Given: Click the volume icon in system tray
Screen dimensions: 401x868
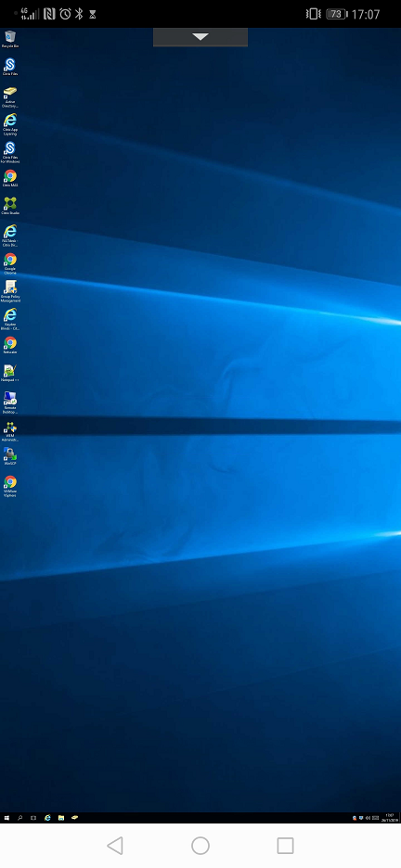Looking at the screenshot, I should click(x=368, y=818).
